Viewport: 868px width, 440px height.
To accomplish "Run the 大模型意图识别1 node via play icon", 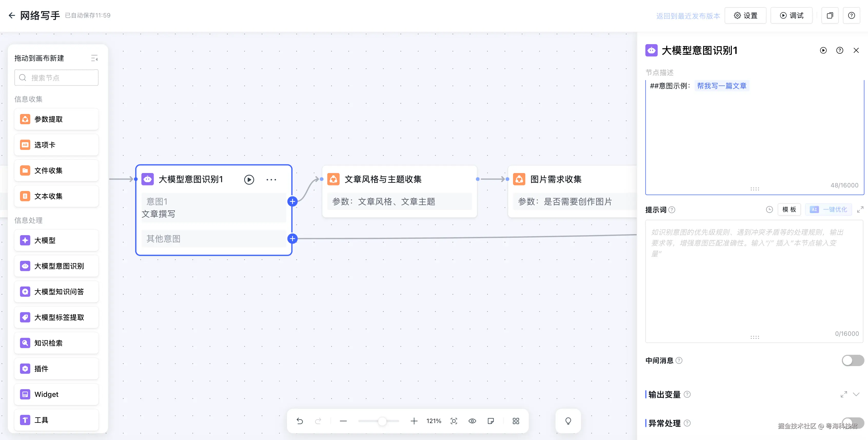I will tap(249, 179).
